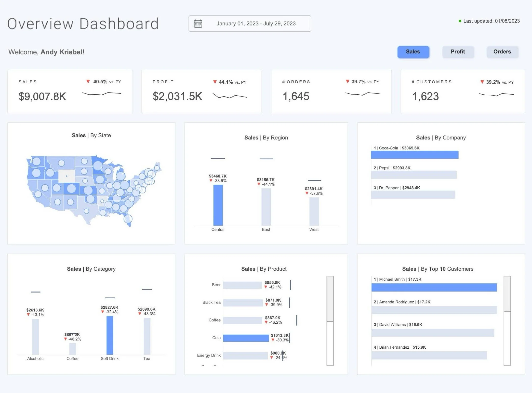Select the Cola product bar
This screenshot has width=532, height=393.
(x=246, y=338)
